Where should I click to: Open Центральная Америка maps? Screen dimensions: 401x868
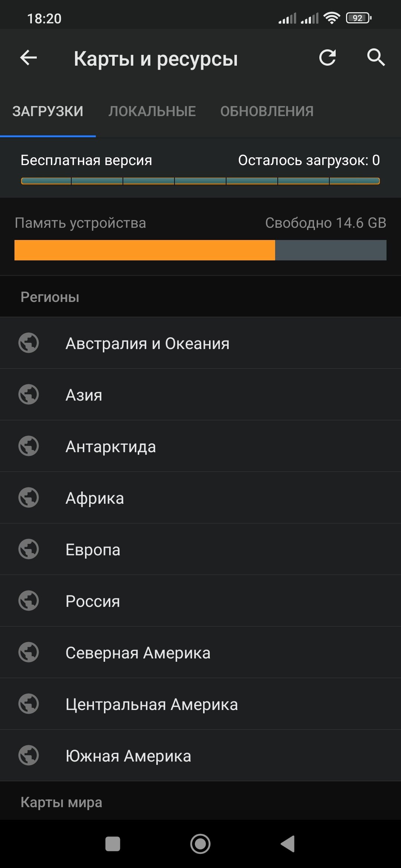pos(200,704)
